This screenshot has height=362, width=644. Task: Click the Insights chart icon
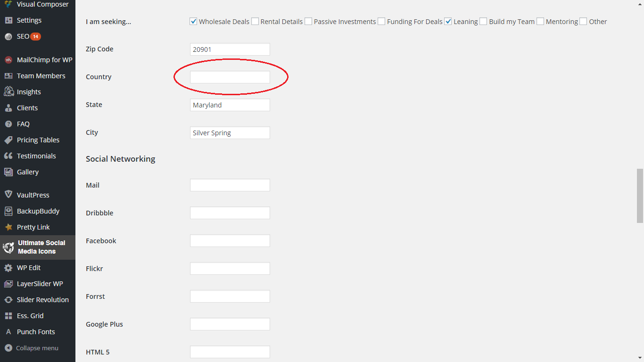tap(8, 92)
